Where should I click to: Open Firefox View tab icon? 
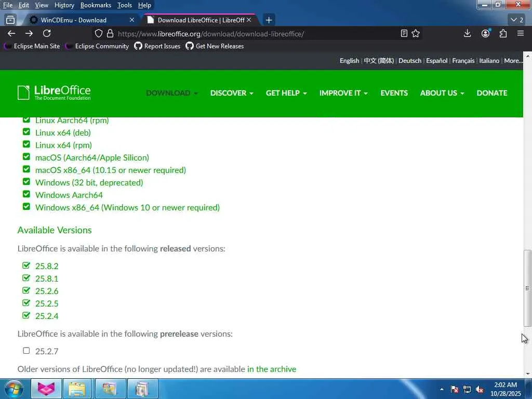[10, 20]
